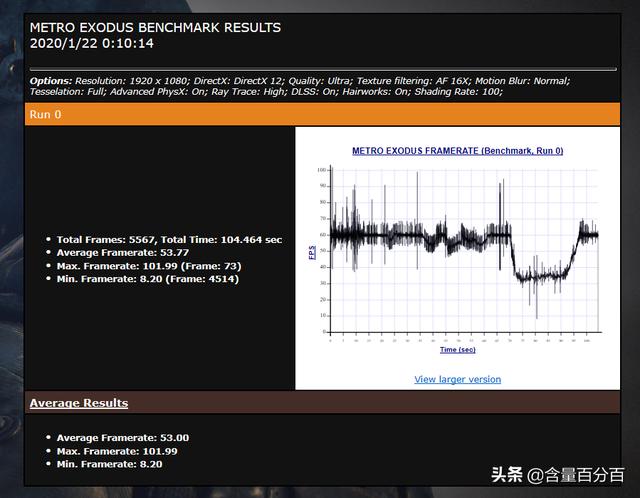Select Run 0 Average Framerate: 53.77
640x498 pixels.
click(123, 253)
